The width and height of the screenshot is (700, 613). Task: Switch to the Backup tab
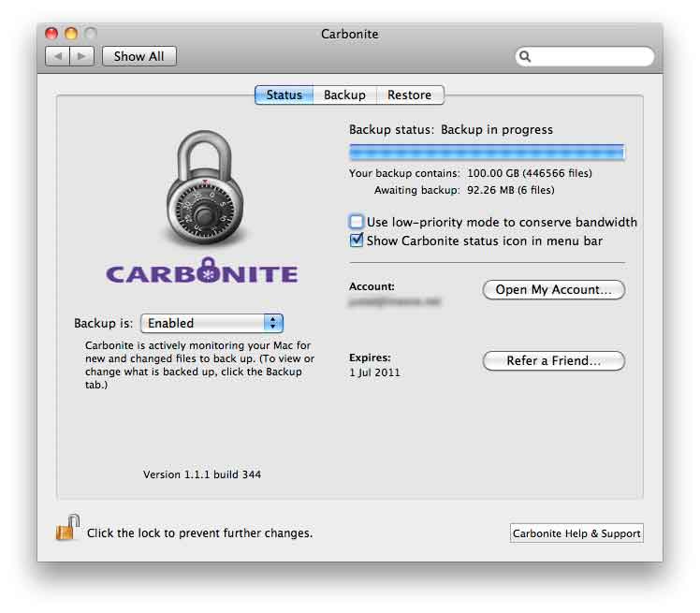(344, 95)
